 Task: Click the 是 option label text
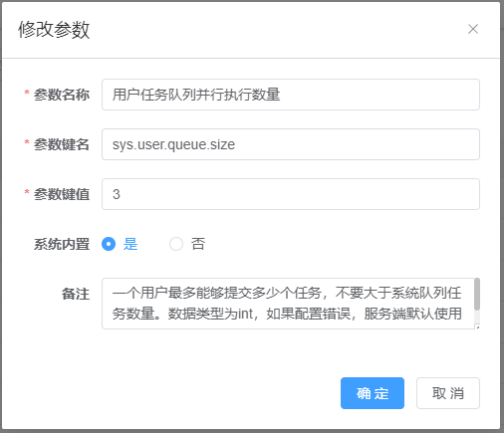130,244
